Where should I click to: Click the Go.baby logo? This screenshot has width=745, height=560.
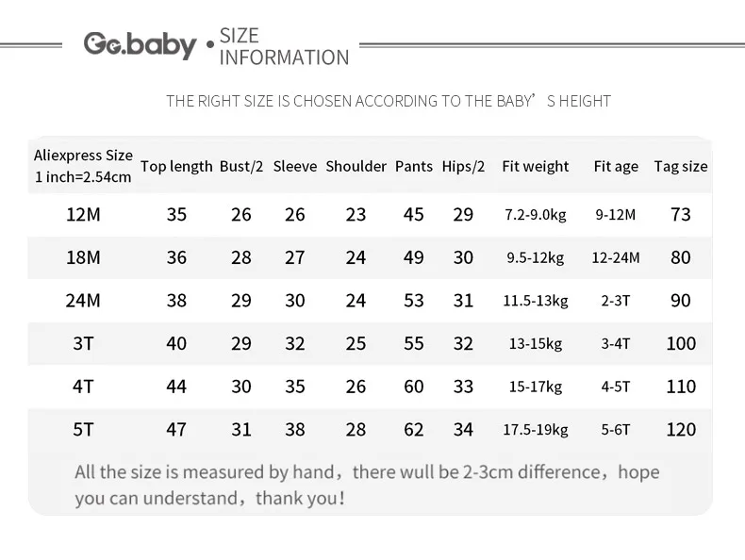coord(140,45)
